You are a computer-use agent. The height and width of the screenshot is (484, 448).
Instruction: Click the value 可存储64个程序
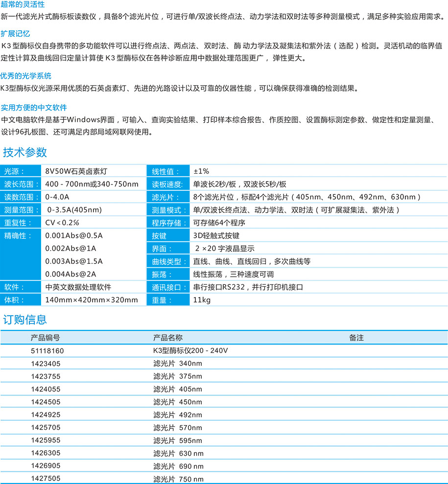pyautogui.click(x=219, y=223)
